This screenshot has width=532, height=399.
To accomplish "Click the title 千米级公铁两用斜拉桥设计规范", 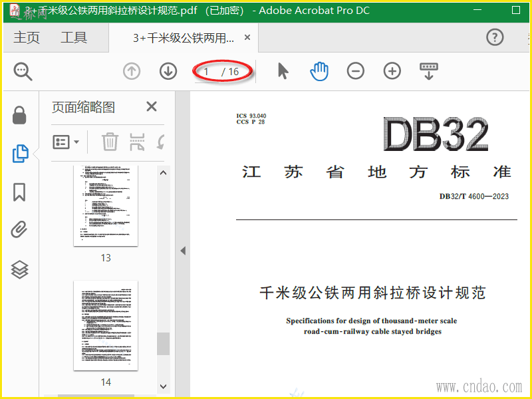I will [372, 293].
